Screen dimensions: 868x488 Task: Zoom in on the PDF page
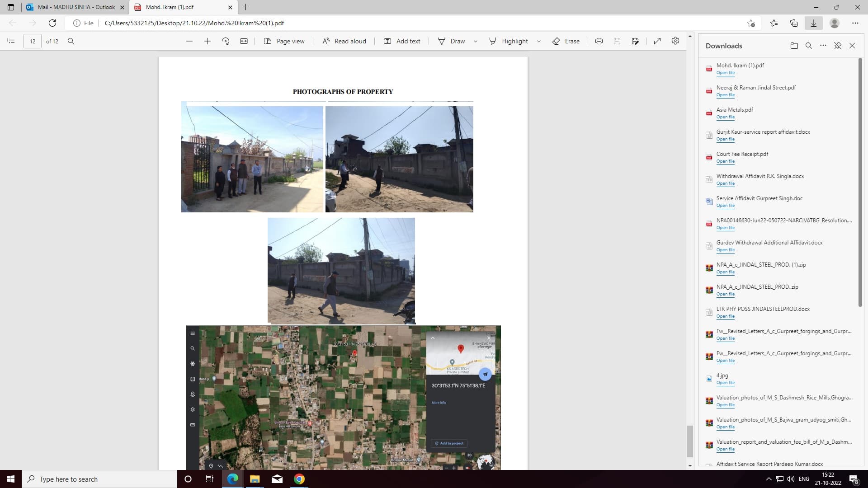[208, 41]
